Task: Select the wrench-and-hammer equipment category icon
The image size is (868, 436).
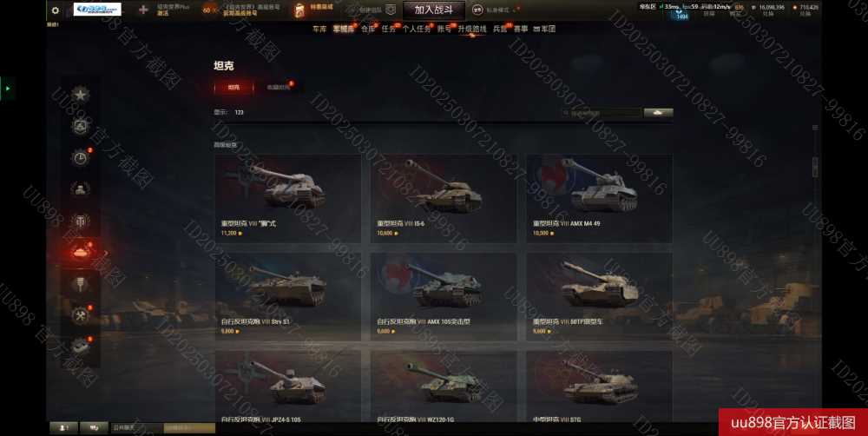Action: (x=80, y=316)
